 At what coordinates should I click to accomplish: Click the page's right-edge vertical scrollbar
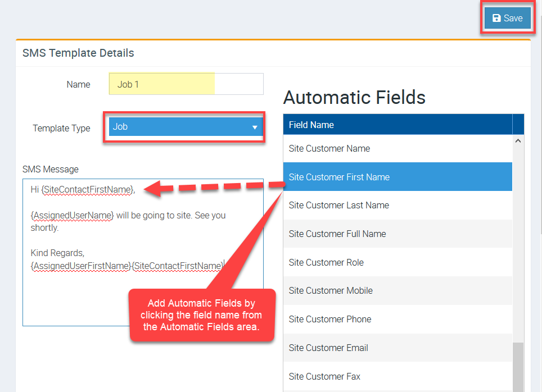(540, 168)
